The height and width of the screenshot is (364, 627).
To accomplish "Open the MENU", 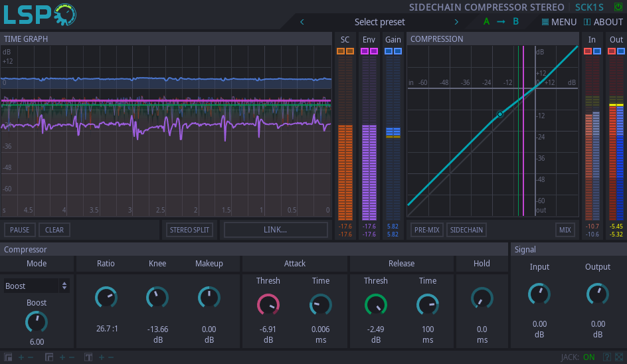I will point(559,22).
